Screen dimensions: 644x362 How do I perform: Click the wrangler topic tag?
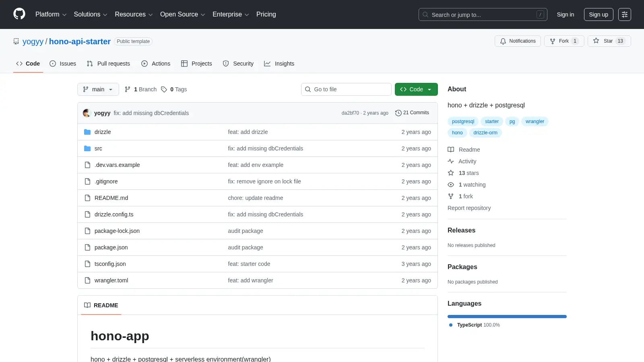point(535,121)
